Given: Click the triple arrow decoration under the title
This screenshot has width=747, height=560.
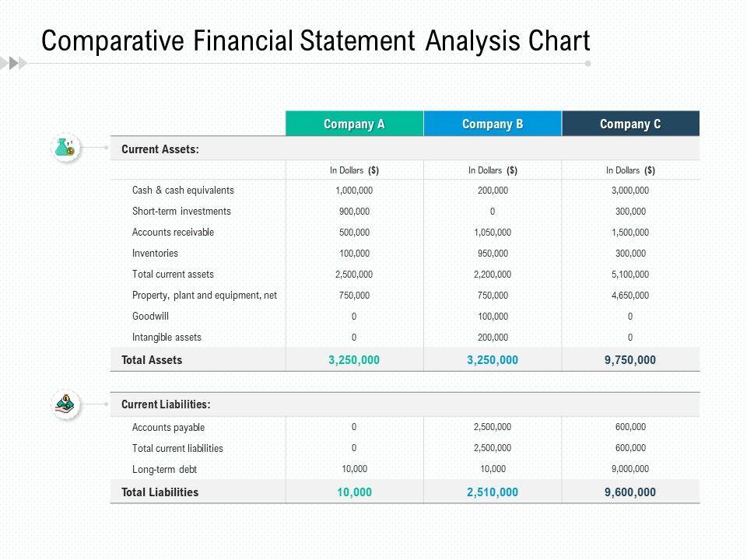Looking at the screenshot, I should point(13,63).
